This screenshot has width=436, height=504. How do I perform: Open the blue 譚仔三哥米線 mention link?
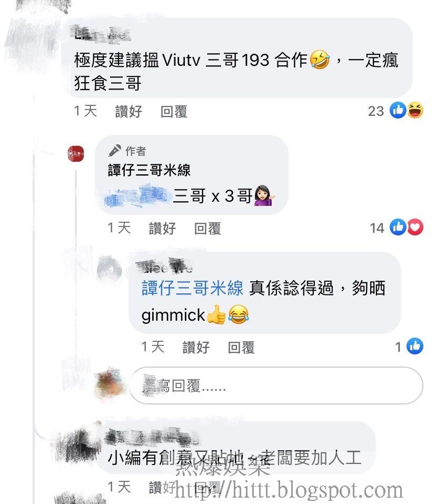click(x=192, y=288)
